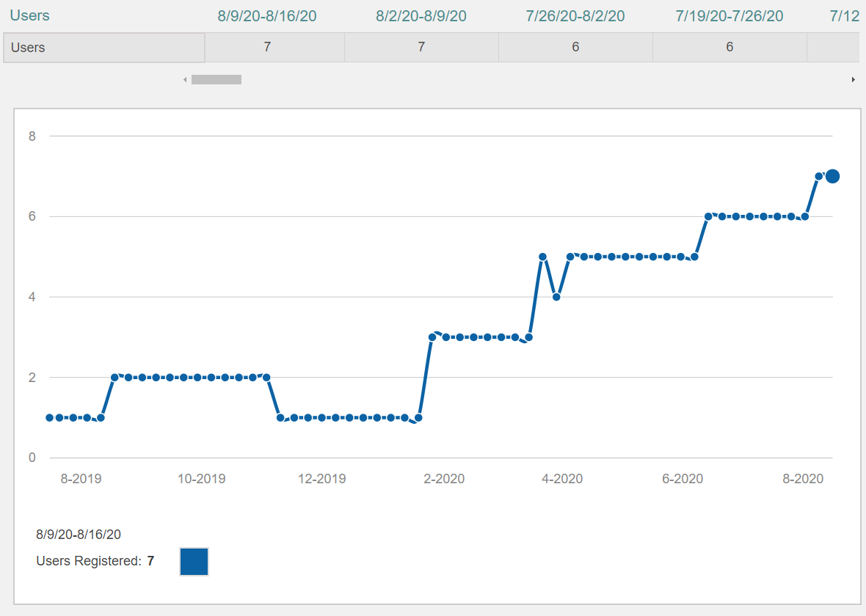Click the Users Registered: 7 legend label

coord(95,561)
